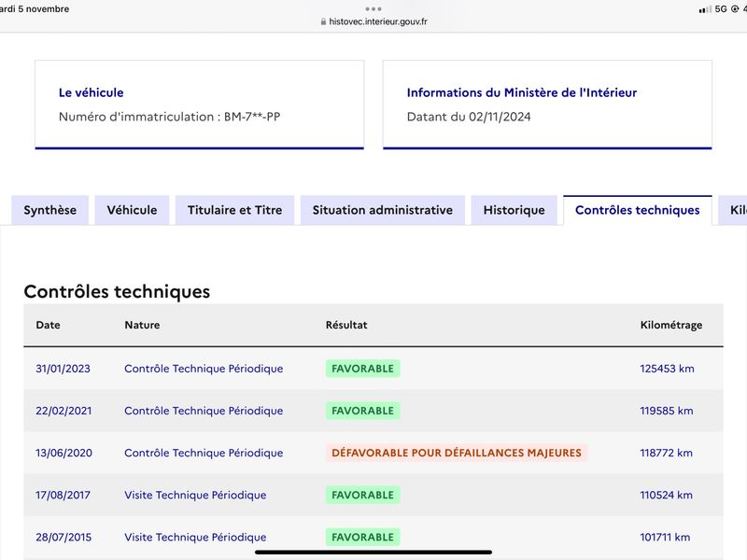Screen dimensions: 747x560
Task: Select the Contrôles techniques tab
Action: [x=638, y=210]
